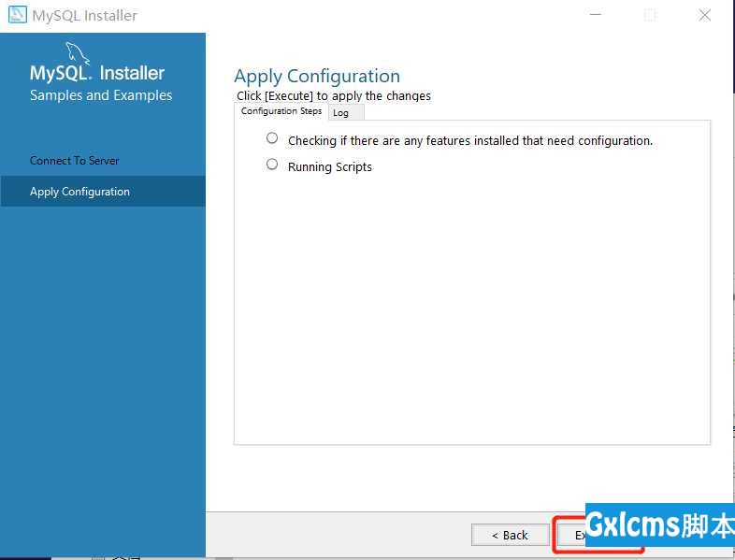This screenshot has width=735, height=560.
Task: Click the MySQL dolphin logo
Action: click(x=77, y=53)
